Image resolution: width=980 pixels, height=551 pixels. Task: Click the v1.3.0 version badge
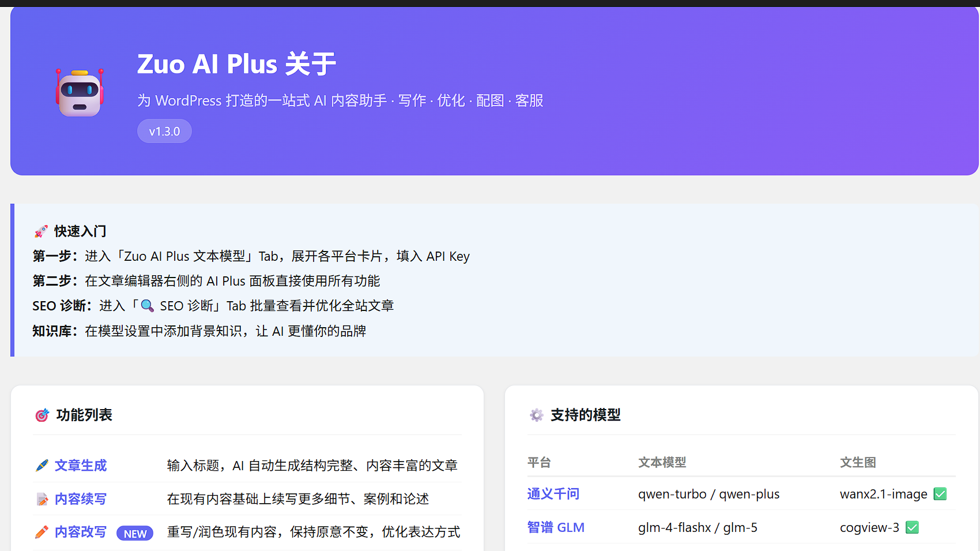click(x=164, y=132)
